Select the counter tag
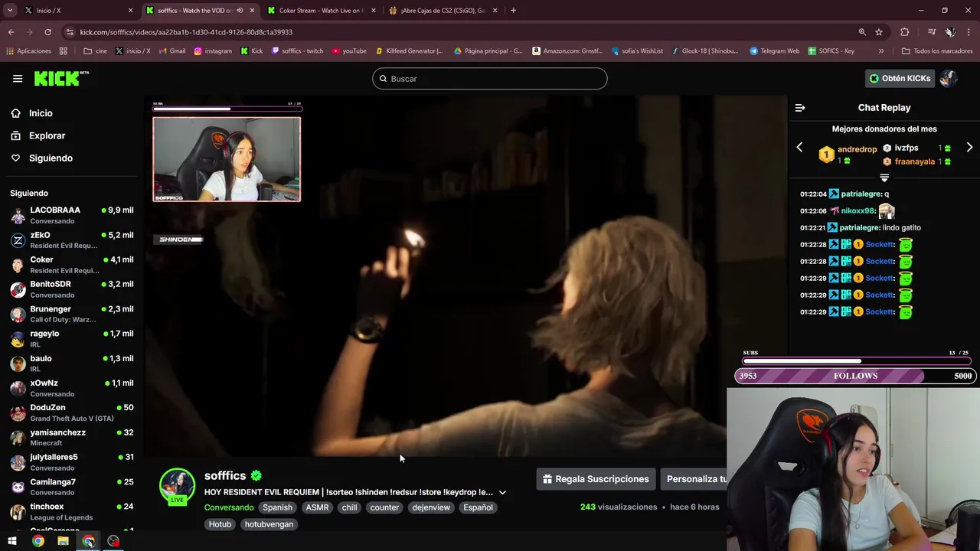The width and height of the screenshot is (980, 551). pyautogui.click(x=384, y=507)
